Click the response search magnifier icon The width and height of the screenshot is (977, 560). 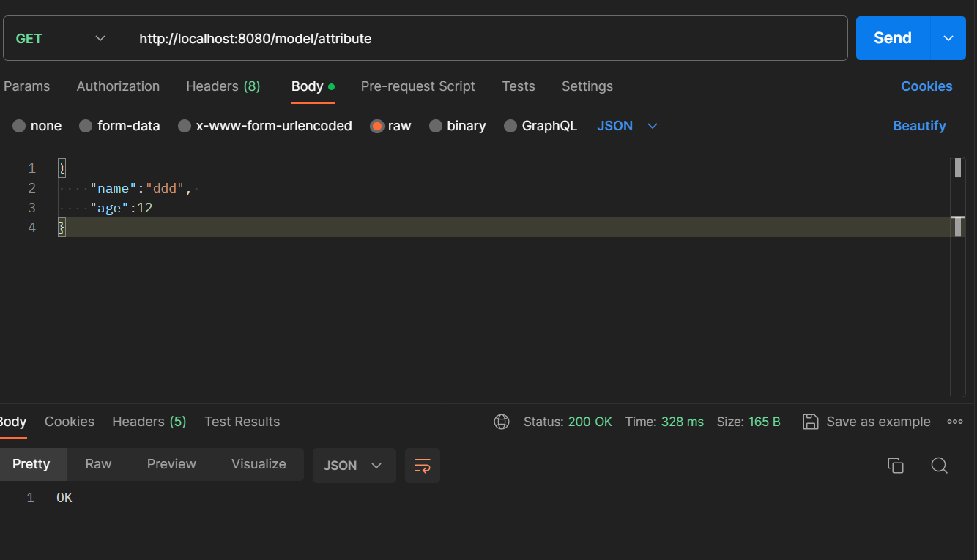[x=940, y=466]
